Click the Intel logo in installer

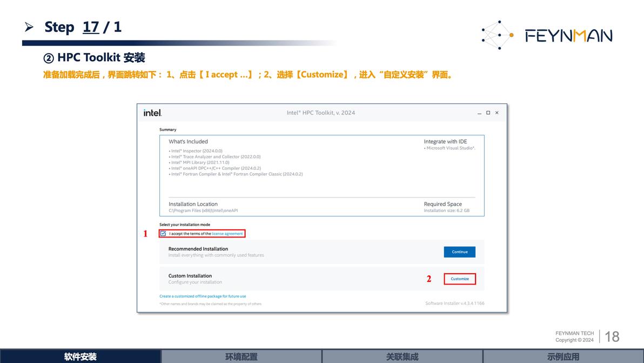pyautogui.click(x=152, y=113)
